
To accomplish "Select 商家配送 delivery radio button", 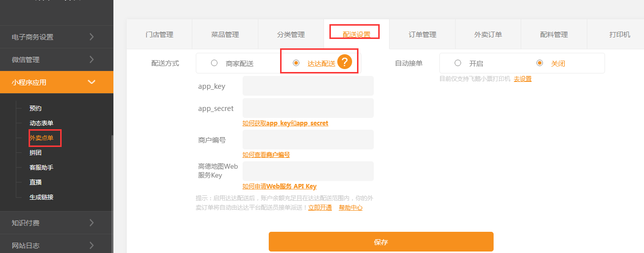I will 214,63.
